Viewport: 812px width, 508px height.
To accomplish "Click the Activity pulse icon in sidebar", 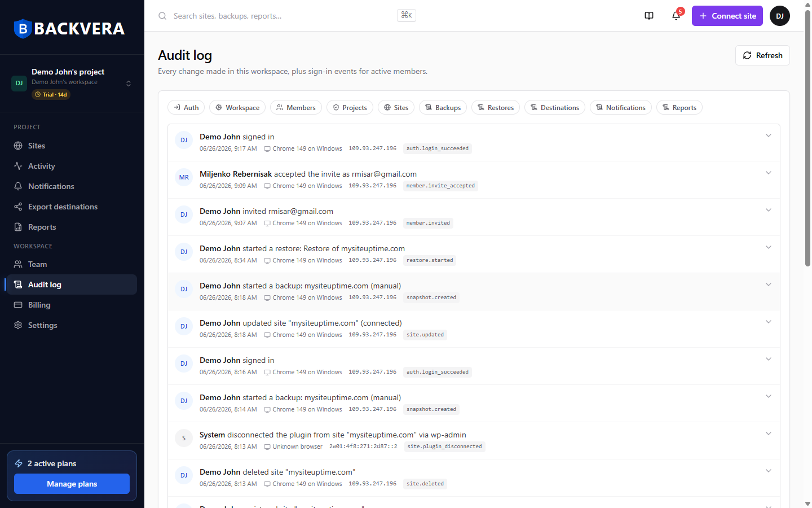I will click(18, 166).
